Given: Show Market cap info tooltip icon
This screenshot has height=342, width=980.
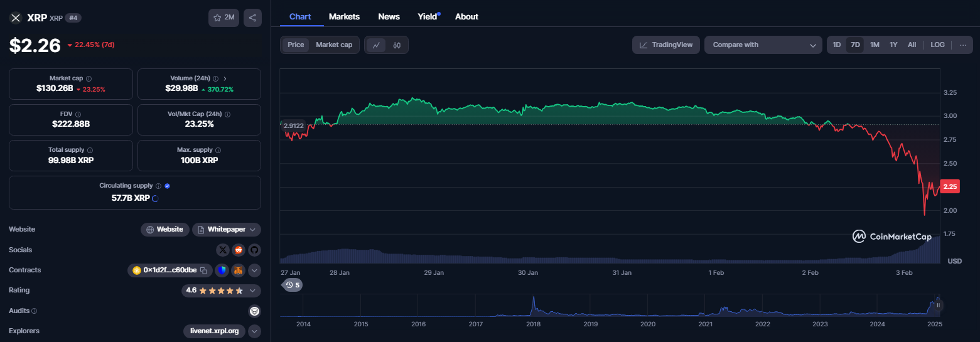Looking at the screenshot, I should tap(89, 78).
